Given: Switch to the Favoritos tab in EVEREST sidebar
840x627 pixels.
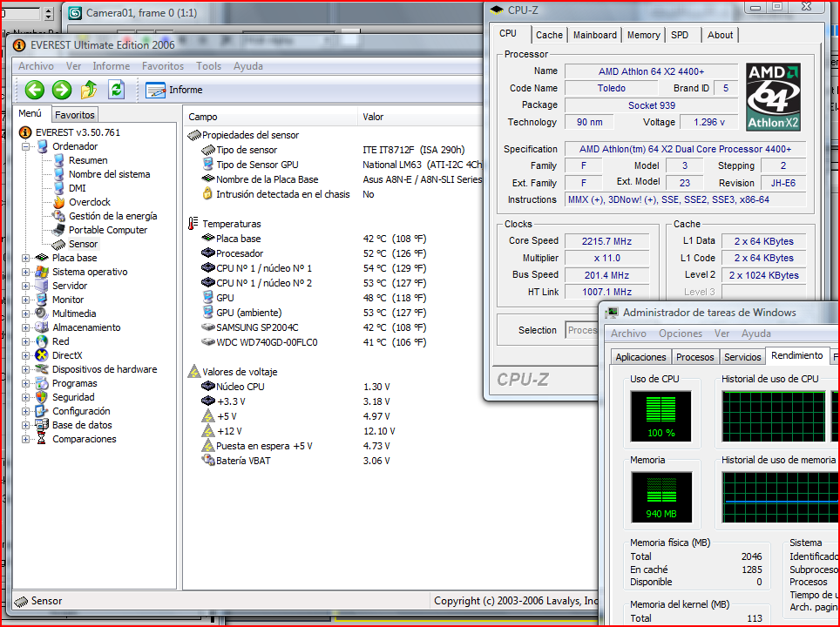Looking at the screenshot, I should click(74, 115).
